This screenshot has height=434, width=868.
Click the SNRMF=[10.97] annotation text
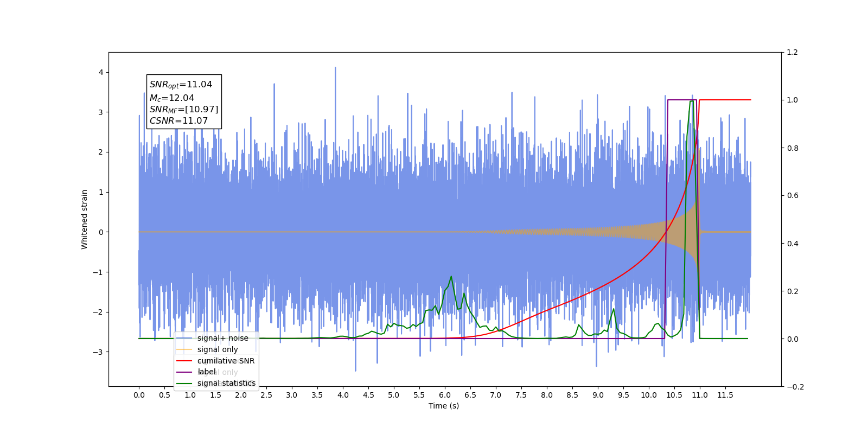coord(184,110)
